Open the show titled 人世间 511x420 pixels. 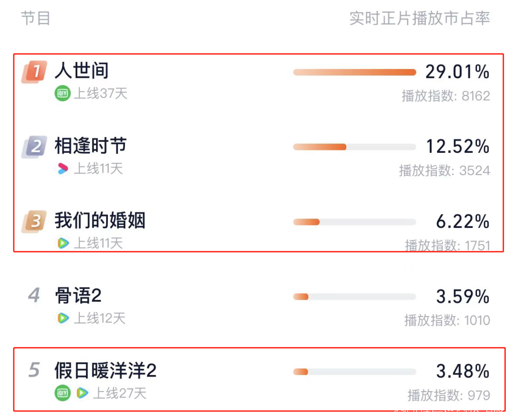[82, 71]
